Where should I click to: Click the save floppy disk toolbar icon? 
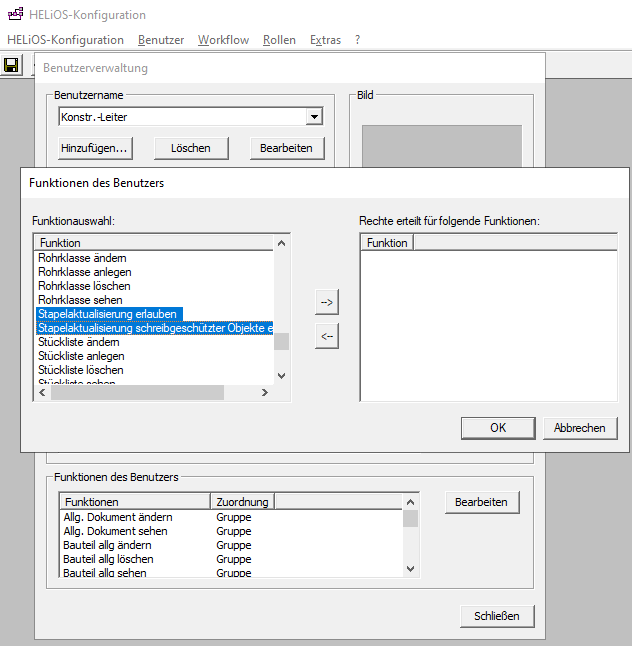tap(11, 65)
